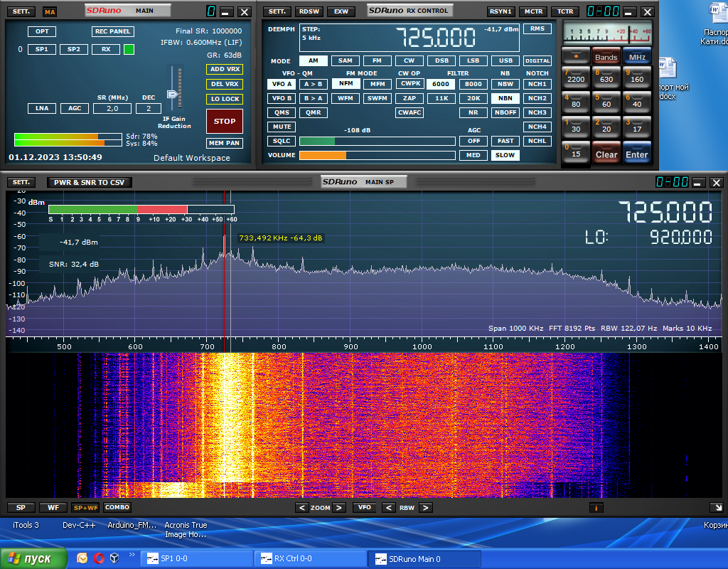The width and height of the screenshot is (728, 569).
Task: Click the green RX status indicator
Action: pyautogui.click(x=129, y=49)
